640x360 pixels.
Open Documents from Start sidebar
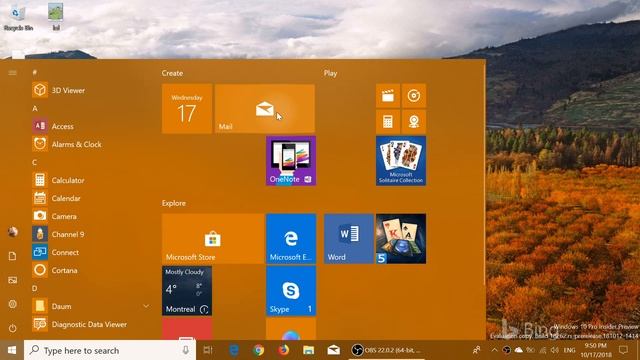tap(13, 256)
